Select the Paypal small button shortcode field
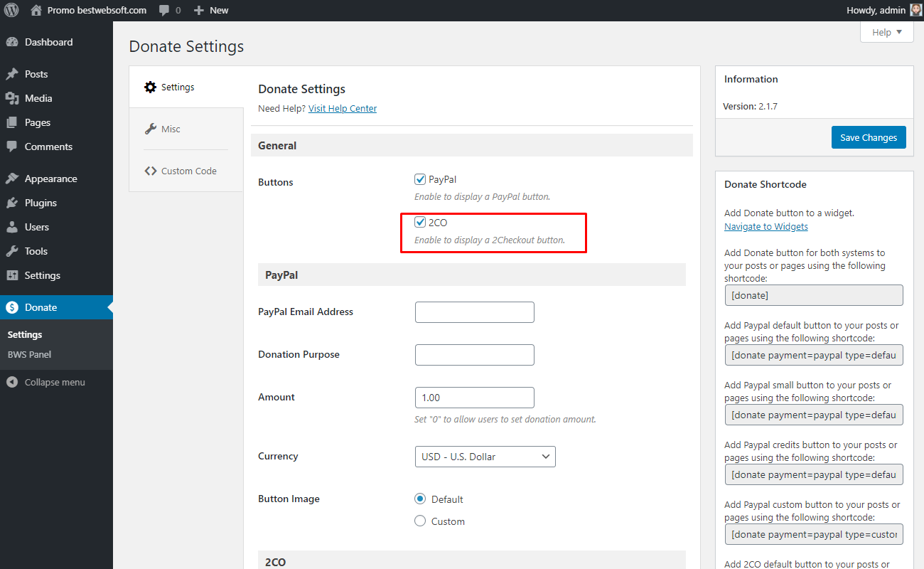This screenshot has width=924, height=569. pos(814,415)
